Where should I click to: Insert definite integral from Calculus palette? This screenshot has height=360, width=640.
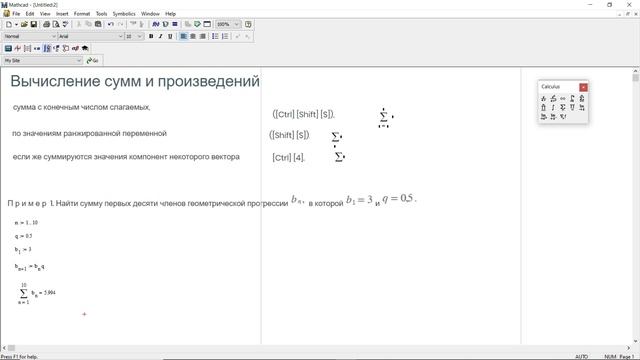[572, 98]
